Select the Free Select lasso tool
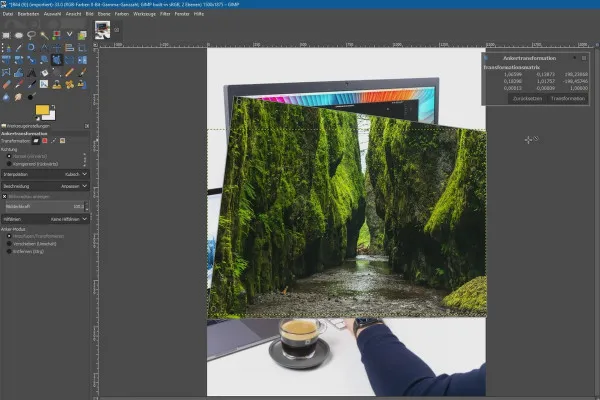This screenshot has height=400, width=600. pos(31,35)
